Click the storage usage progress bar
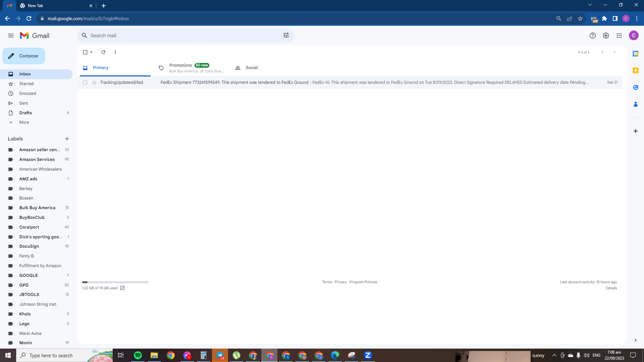 coord(115,282)
